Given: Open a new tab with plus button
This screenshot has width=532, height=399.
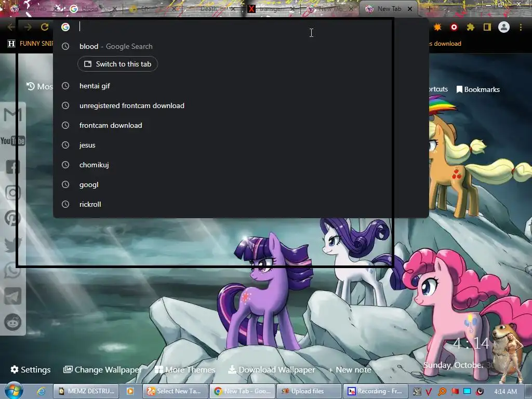Looking at the screenshot, I should [429, 9].
